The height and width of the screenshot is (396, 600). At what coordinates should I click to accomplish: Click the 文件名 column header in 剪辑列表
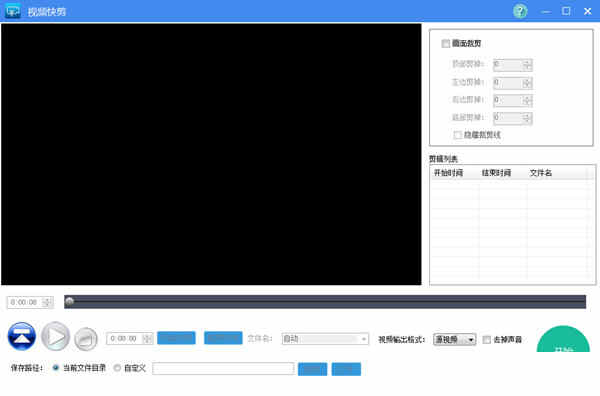pos(557,173)
